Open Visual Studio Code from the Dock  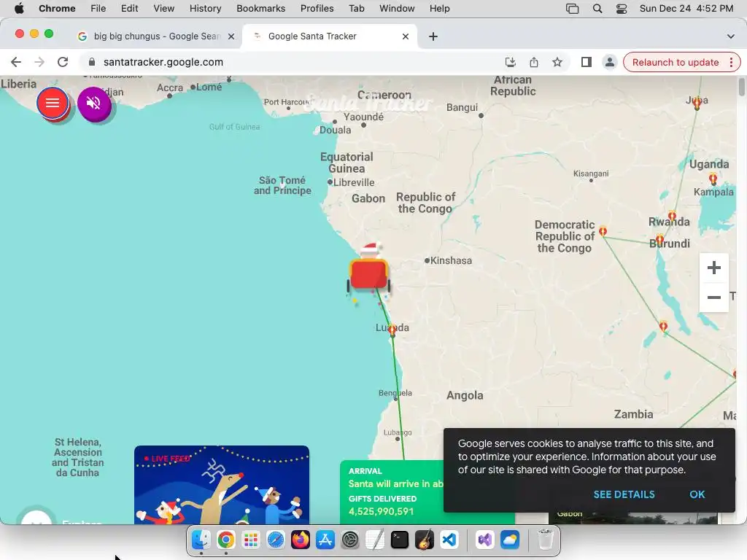449,540
